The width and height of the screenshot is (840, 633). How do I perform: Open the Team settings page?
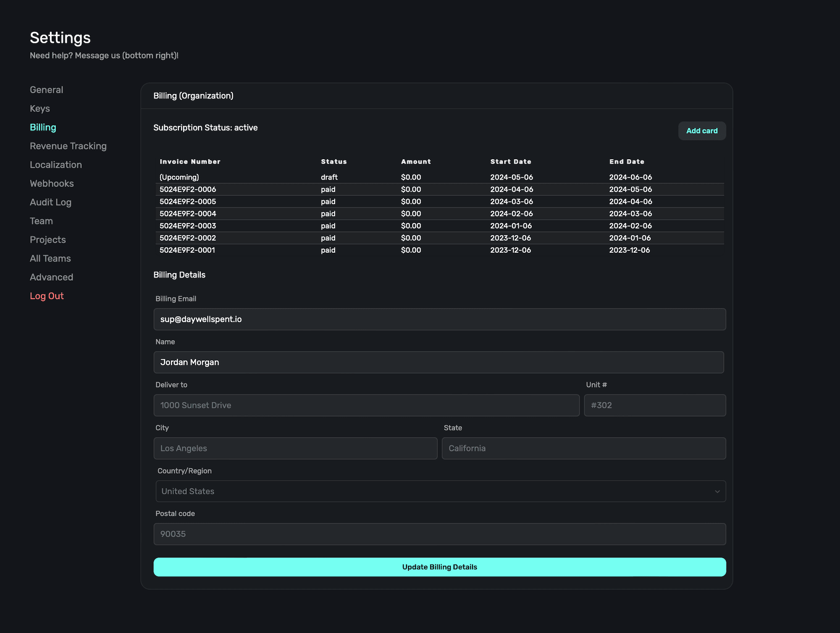tap(41, 221)
